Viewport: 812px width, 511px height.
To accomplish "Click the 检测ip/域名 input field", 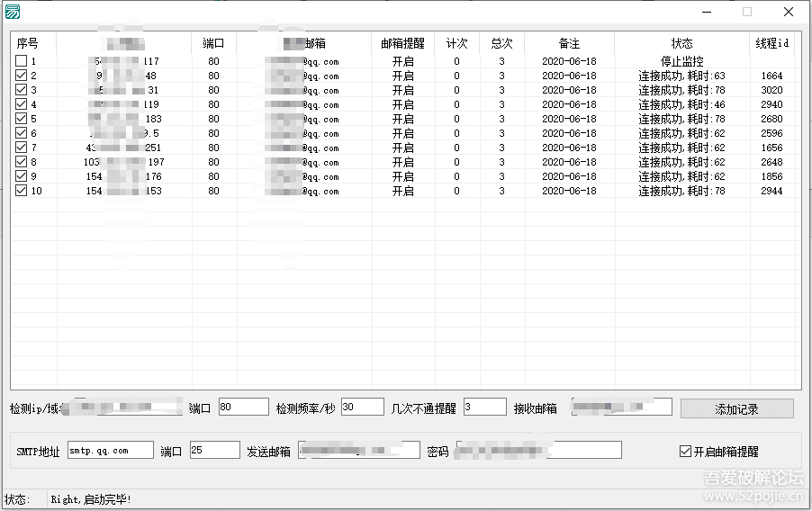I will tap(123, 407).
